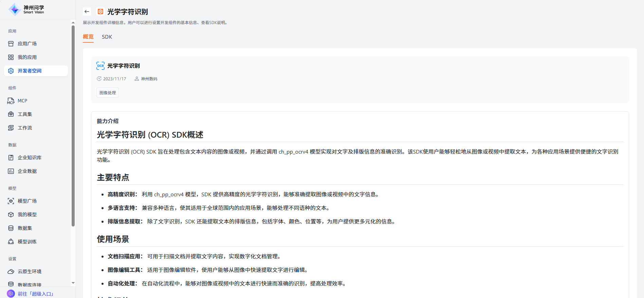
Task: Switch to the SDK tab
Action: (107, 37)
